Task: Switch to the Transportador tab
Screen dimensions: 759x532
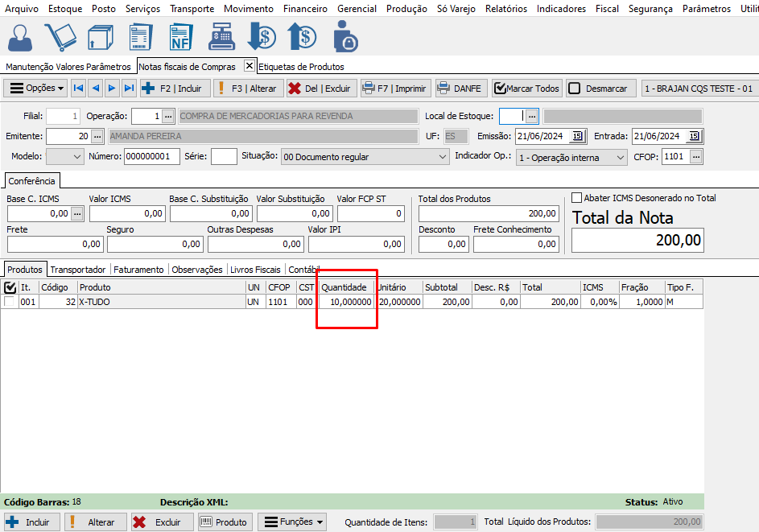Action: click(77, 270)
